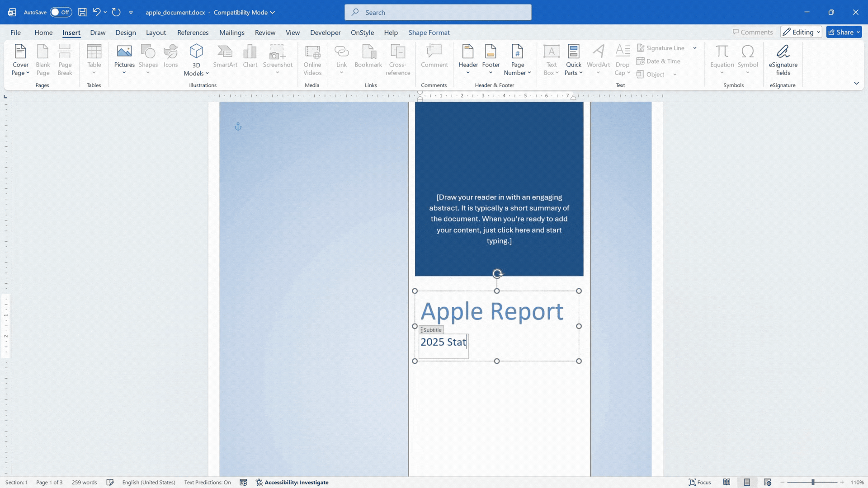Insert a Text Box
868x488 pixels.
pyautogui.click(x=551, y=60)
